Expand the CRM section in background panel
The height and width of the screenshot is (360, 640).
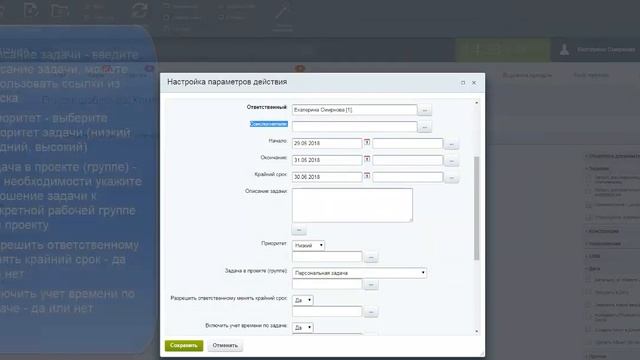pyautogui.click(x=594, y=256)
